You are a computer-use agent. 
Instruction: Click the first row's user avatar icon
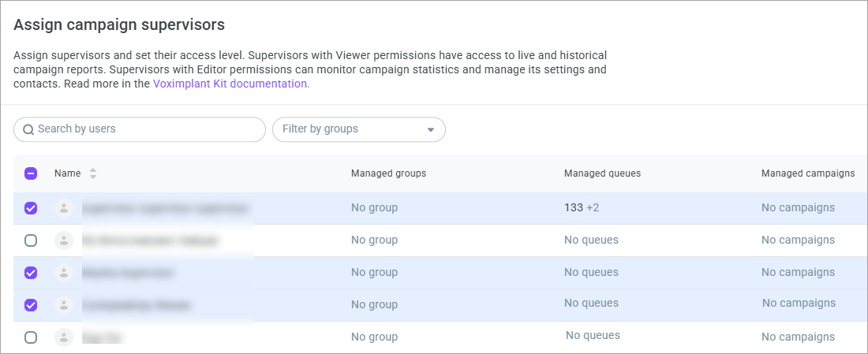click(x=64, y=208)
